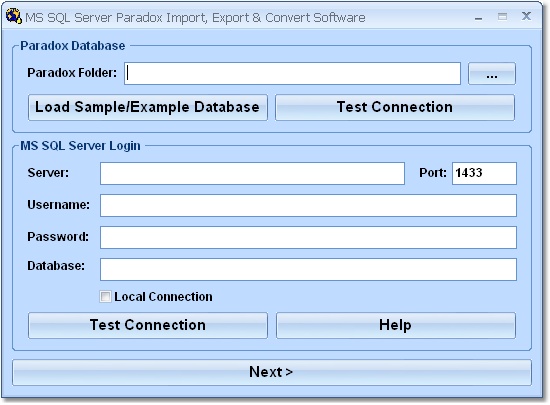Click inside the Paradox Folder field
This screenshot has height=405, width=550.
point(292,74)
